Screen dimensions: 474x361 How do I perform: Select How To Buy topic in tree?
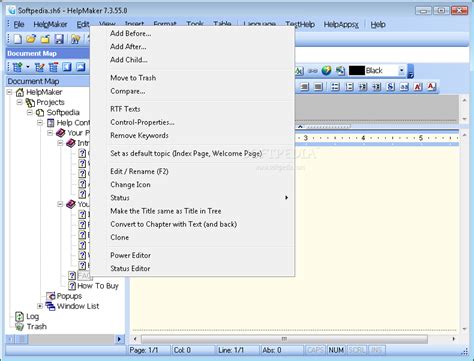pos(98,286)
